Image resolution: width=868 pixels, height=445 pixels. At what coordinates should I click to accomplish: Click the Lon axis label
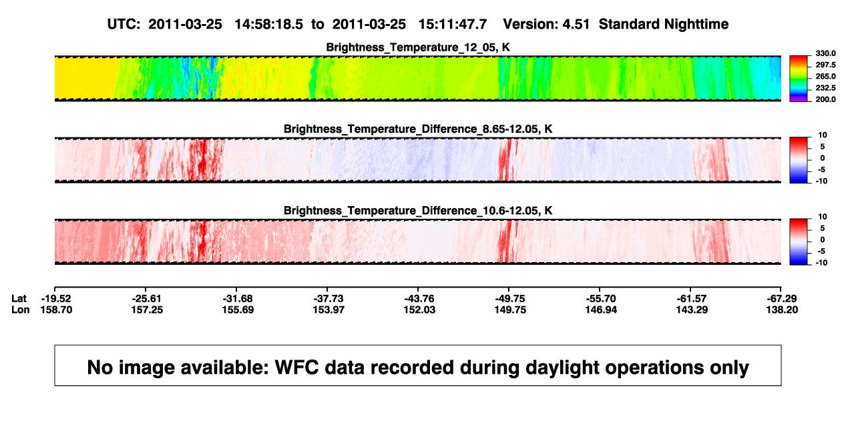pos(21,310)
